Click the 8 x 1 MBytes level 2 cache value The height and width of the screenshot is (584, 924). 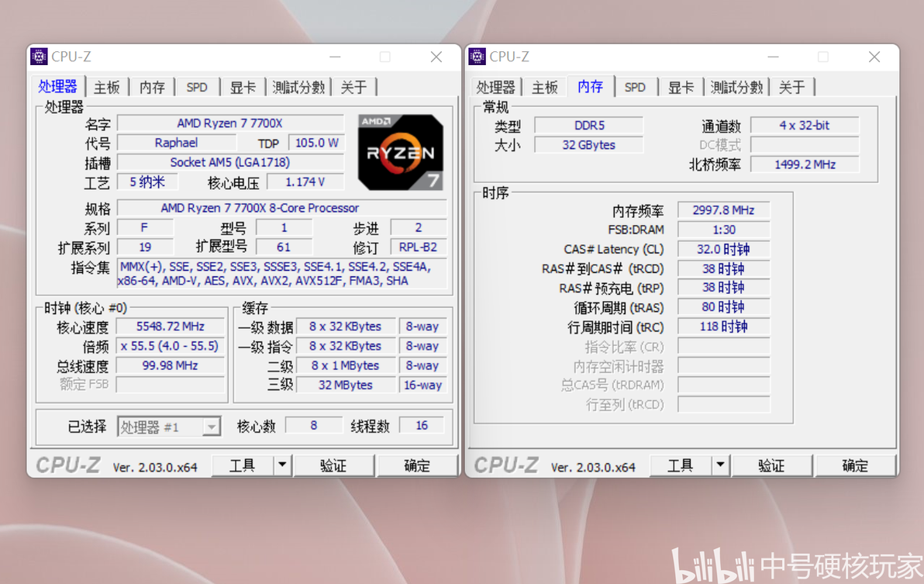[345, 365]
